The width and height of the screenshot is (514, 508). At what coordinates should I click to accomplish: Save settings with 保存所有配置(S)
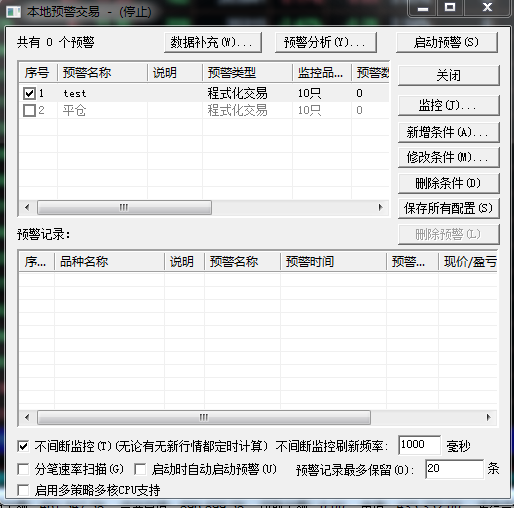449,208
